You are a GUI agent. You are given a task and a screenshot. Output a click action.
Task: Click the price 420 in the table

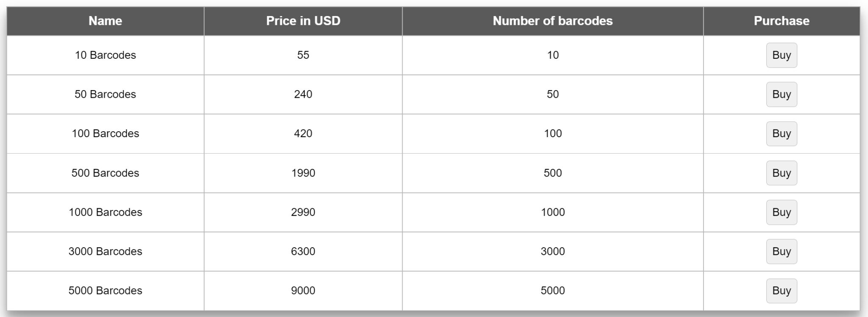pyautogui.click(x=303, y=133)
